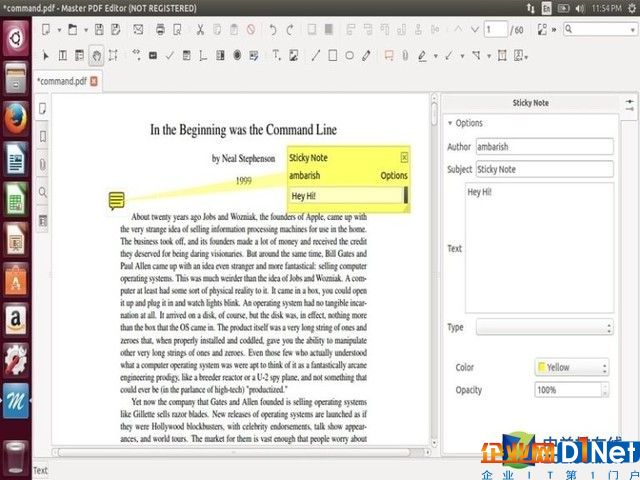Viewport: 640px width, 480px height.
Task: Open the Attachments sidebar tab
Action: (42, 164)
